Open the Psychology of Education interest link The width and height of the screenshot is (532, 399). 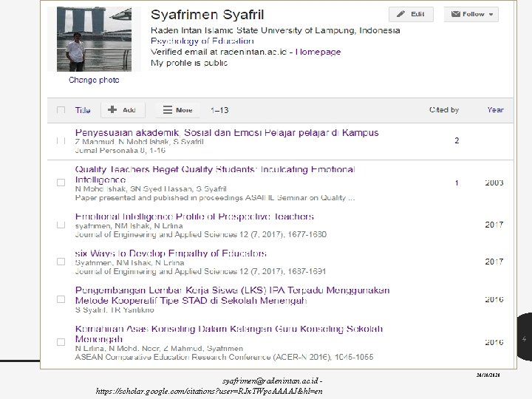tap(202, 41)
